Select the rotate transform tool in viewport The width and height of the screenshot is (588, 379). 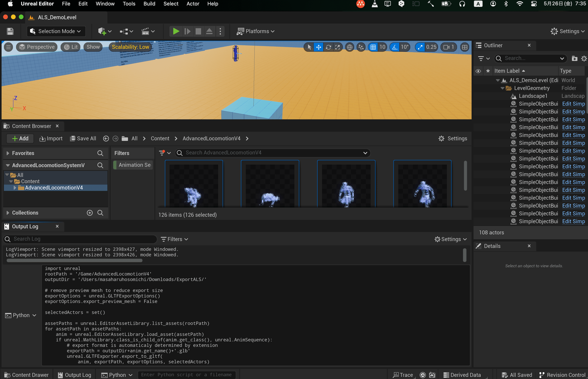pos(328,47)
